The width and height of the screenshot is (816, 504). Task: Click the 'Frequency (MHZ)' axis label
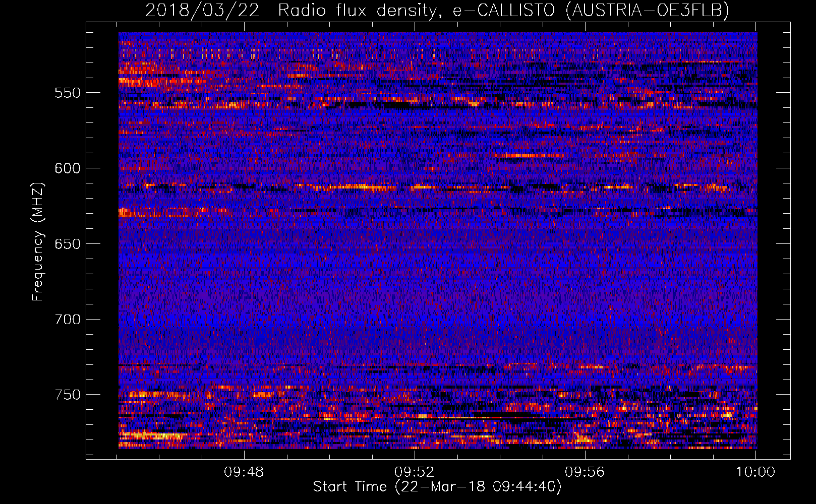point(38,242)
